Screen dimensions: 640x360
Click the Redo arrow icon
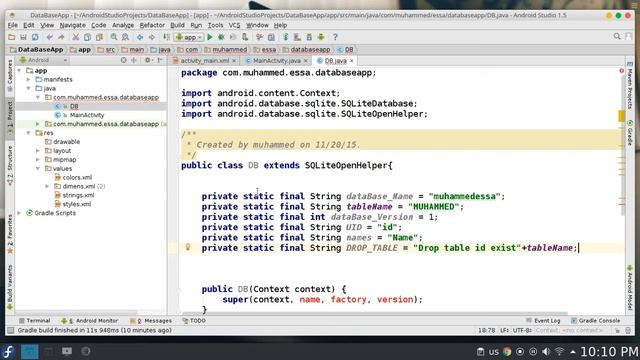[61, 37]
